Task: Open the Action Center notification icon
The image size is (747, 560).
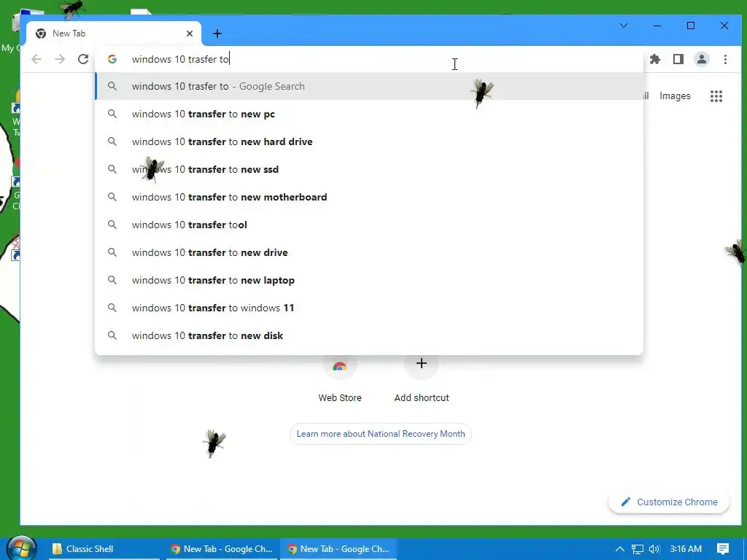Action: pyautogui.click(x=723, y=549)
